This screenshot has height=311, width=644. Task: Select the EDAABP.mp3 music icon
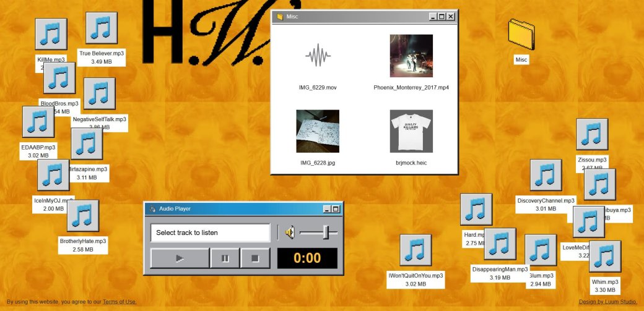coord(38,122)
